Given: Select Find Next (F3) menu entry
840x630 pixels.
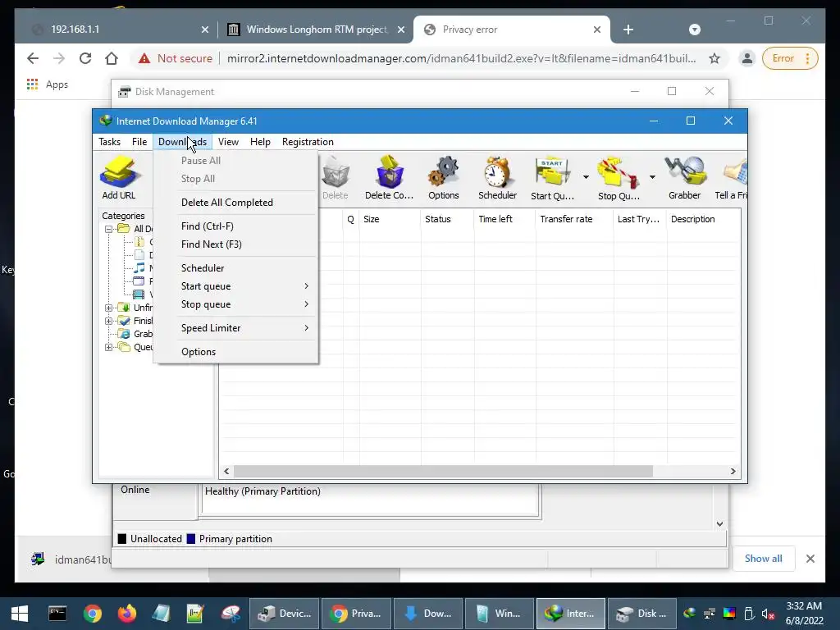Looking at the screenshot, I should point(235,244).
